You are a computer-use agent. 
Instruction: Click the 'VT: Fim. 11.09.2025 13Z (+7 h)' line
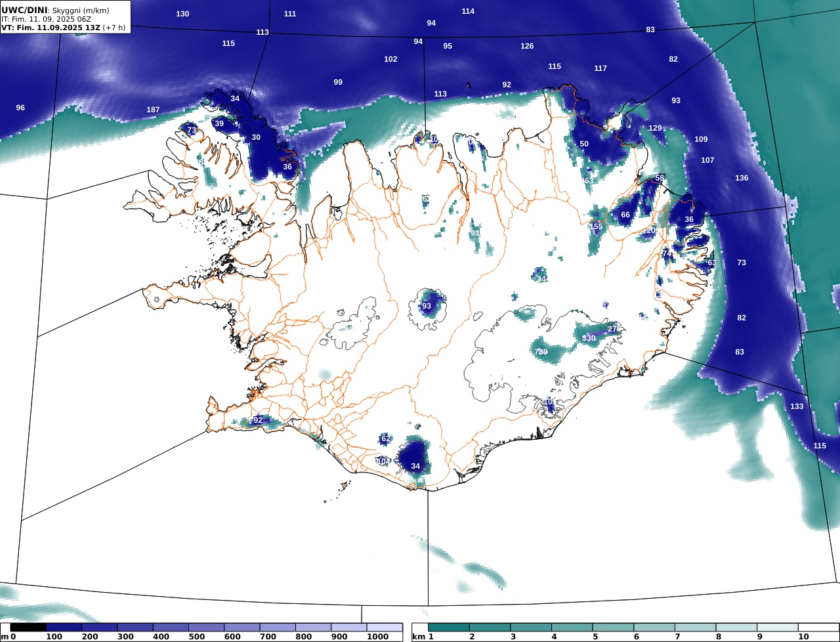pyautogui.click(x=64, y=28)
